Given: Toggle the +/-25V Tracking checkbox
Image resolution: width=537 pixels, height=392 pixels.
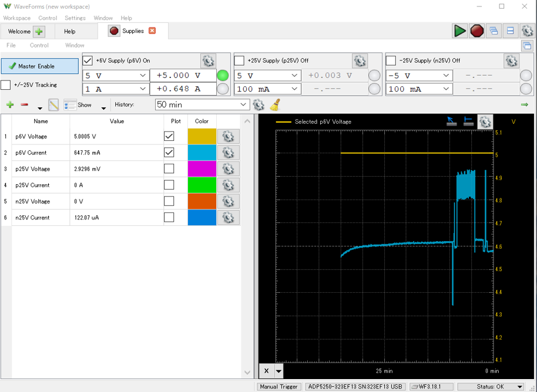Looking at the screenshot, I should click(x=6, y=85).
